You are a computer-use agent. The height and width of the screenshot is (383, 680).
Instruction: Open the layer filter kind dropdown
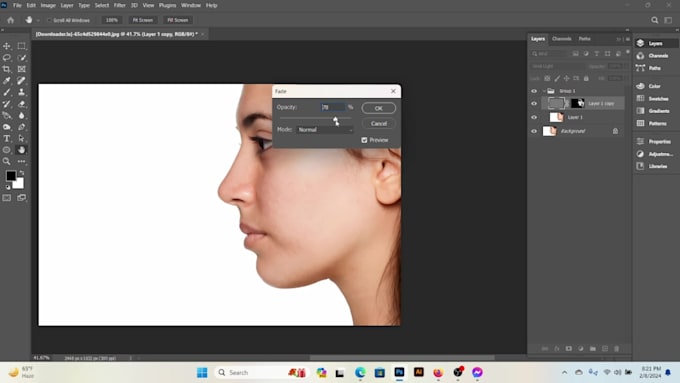pos(549,54)
